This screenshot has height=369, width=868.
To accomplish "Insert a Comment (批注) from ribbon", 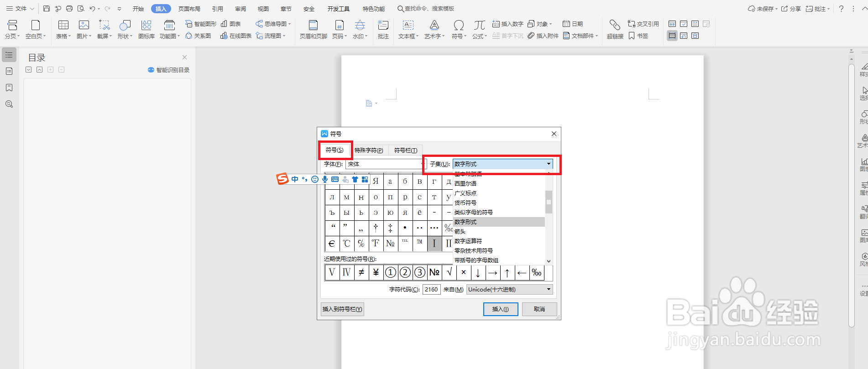I will [x=383, y=30].
